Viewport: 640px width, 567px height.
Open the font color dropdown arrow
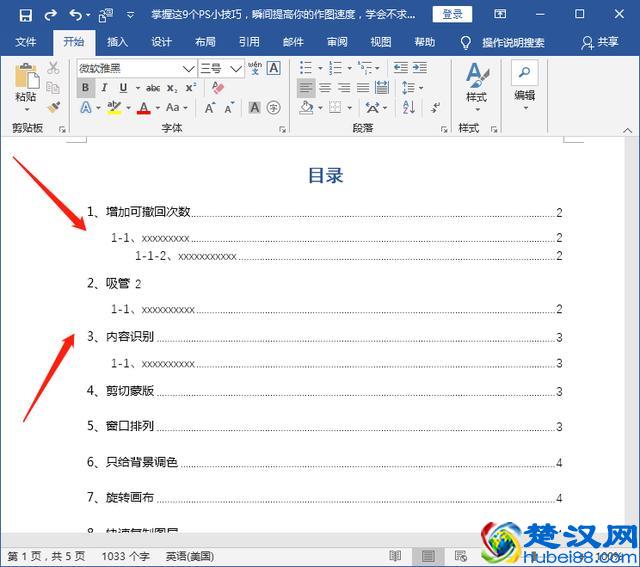pyautogui.click(x=158, y=108)
